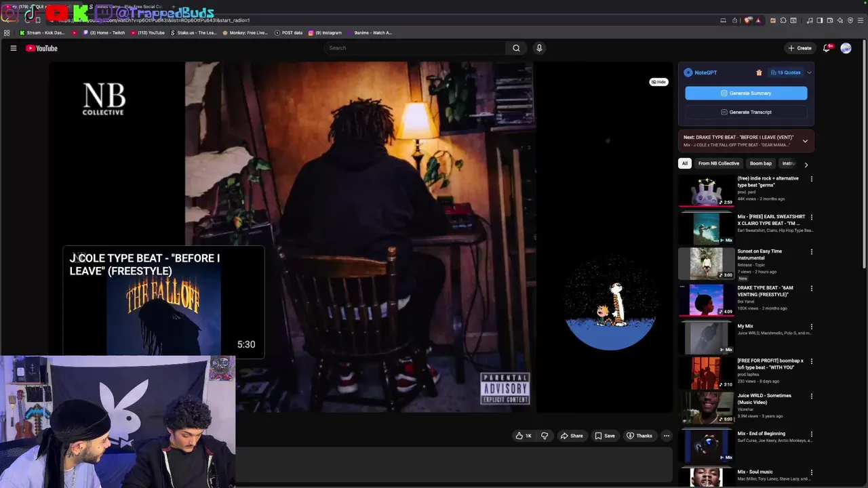
Task: Select the 'Boom bap' filter chip
Action: (761, 163)
